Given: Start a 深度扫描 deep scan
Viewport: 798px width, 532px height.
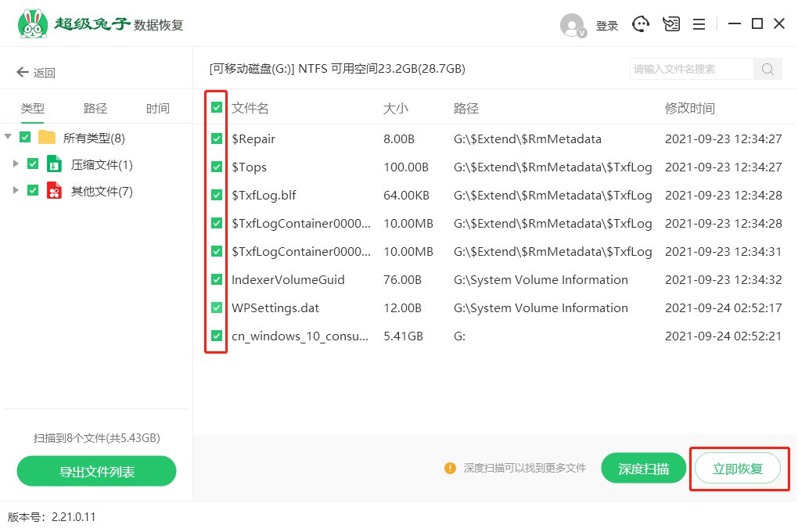Looking at the screenshot, I should pos(643,468).
